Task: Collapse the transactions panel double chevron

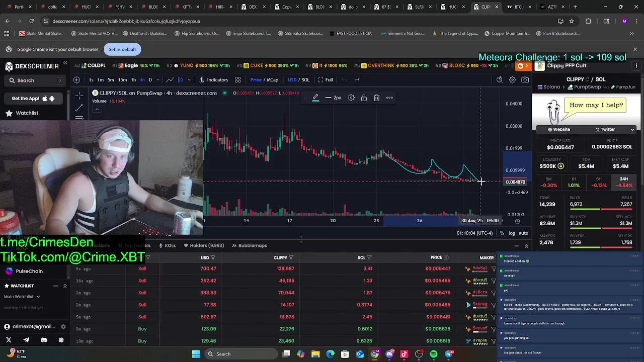Action: [x=526, y=246]
